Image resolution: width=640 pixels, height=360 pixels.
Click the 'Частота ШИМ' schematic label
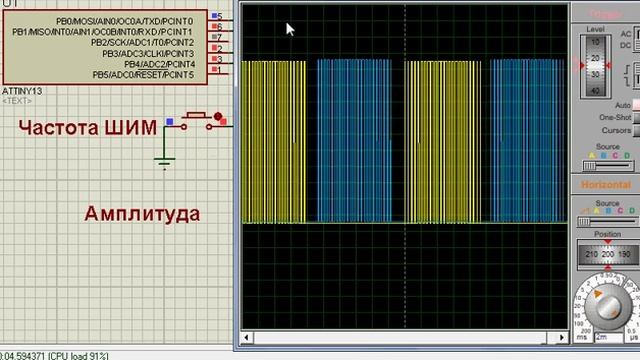88,127
